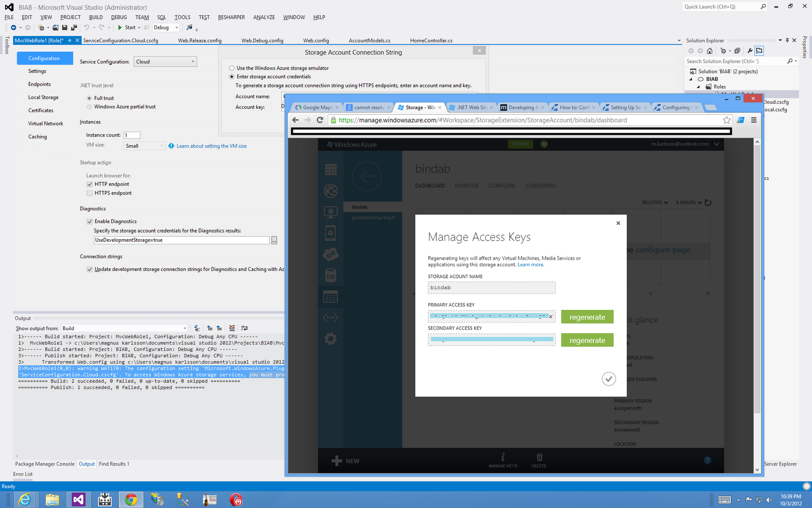The width and height of the screenshot is (812, 508).
Task: Open the 6 HOURS time range dropdown
Action: tap(689, 203)
